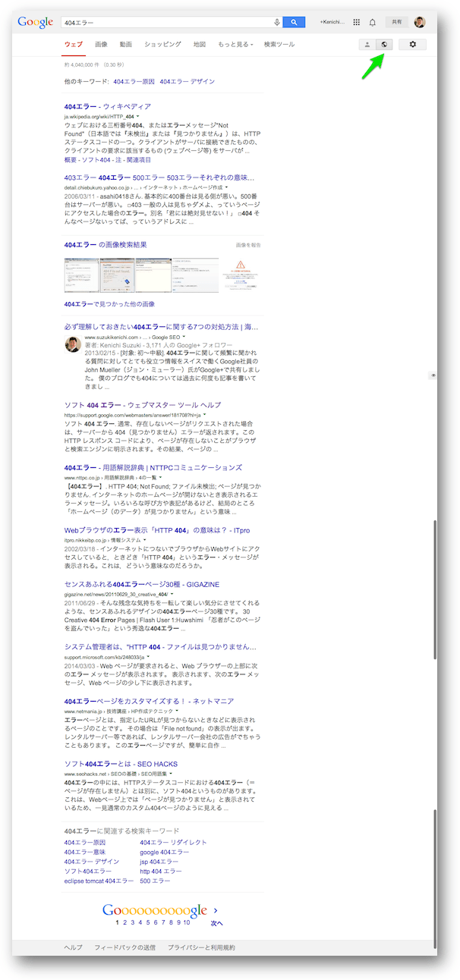Viewport: 460px width, 980px height.
Task: Open the もっと見る dropdown
Action: 235,45
